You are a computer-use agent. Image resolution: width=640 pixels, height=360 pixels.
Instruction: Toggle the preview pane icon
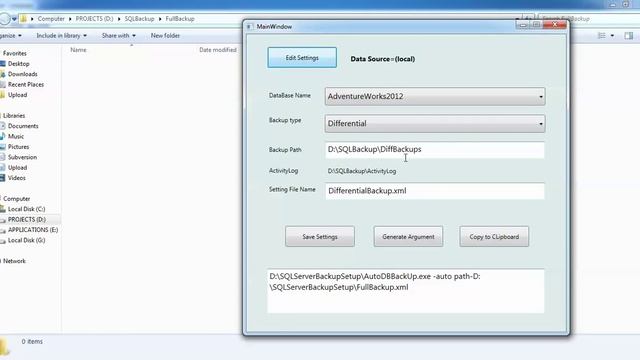(629, 36)
